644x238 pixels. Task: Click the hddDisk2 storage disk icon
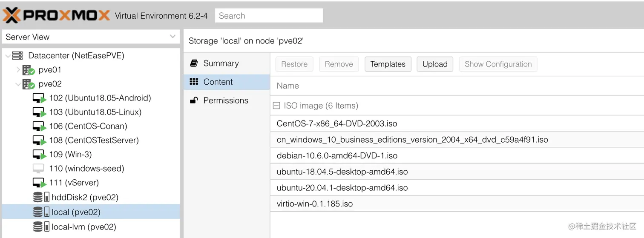[x=41, y=197]
